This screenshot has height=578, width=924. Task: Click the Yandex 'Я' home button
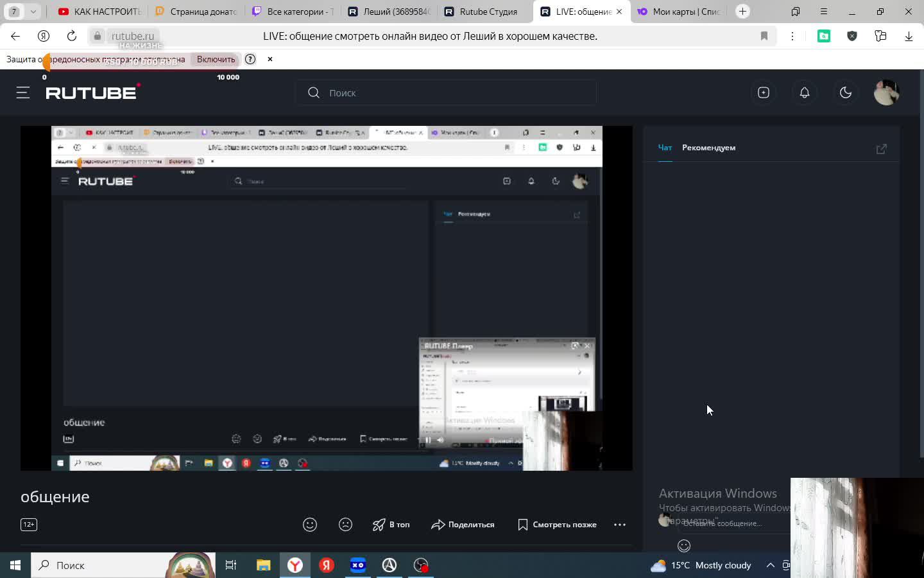click(44, 36)
